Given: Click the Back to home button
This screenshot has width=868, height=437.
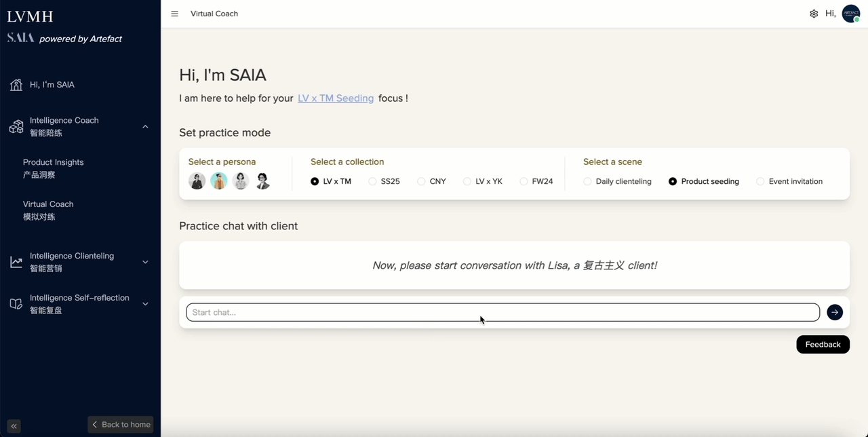Looking at the screenshot, I should (x=121, y=425).
